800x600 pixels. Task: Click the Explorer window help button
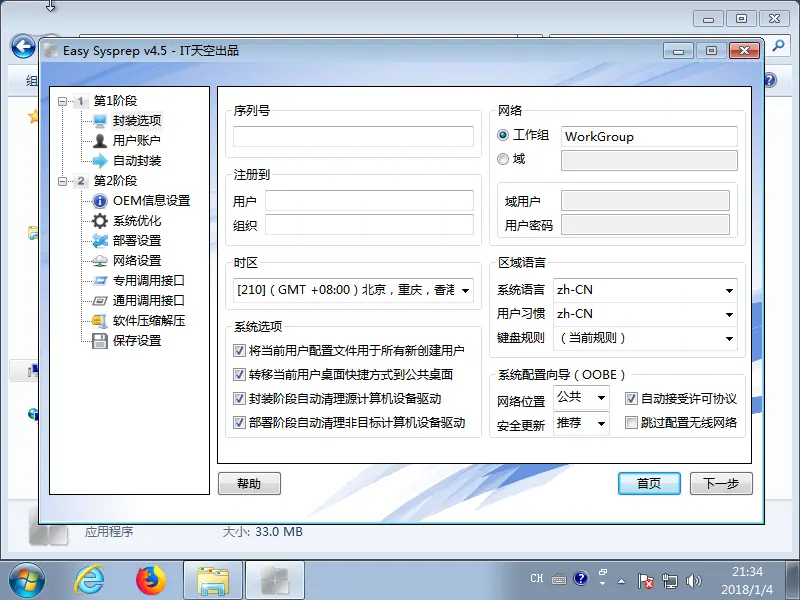(770, 80)
